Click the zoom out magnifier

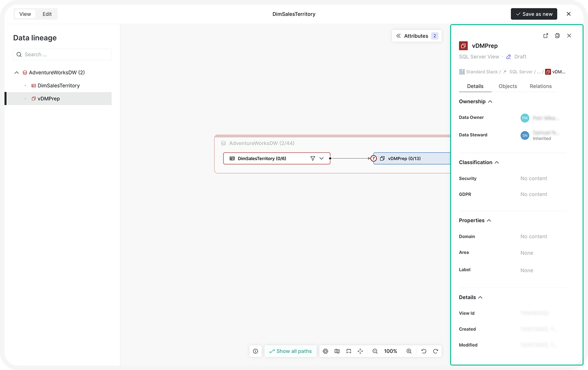click(375, 351)
